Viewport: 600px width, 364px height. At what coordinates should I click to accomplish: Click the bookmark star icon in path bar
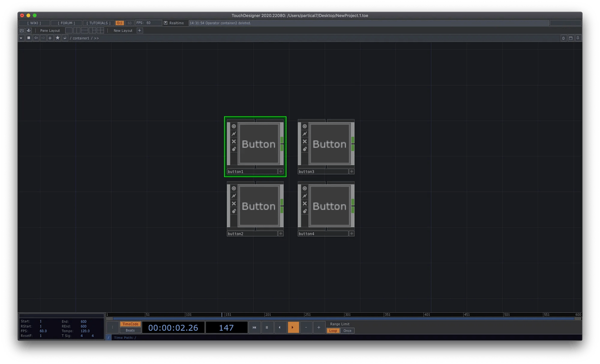57,38
